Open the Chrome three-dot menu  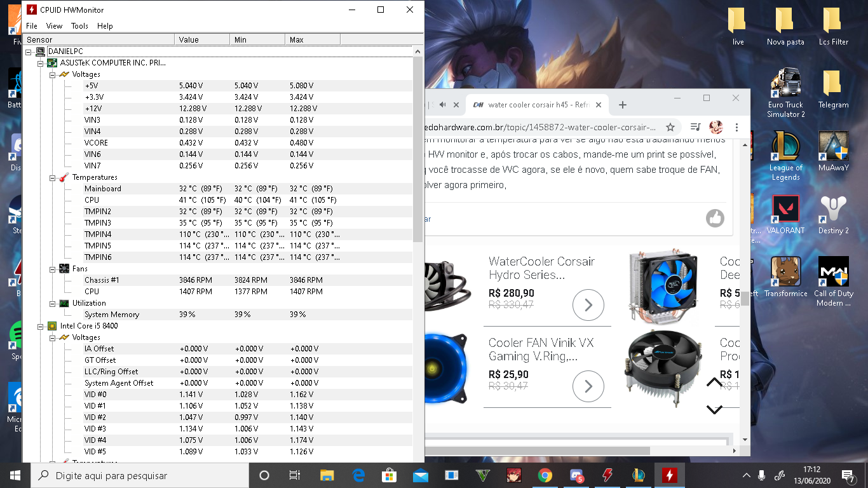click(x=736, y=127)
